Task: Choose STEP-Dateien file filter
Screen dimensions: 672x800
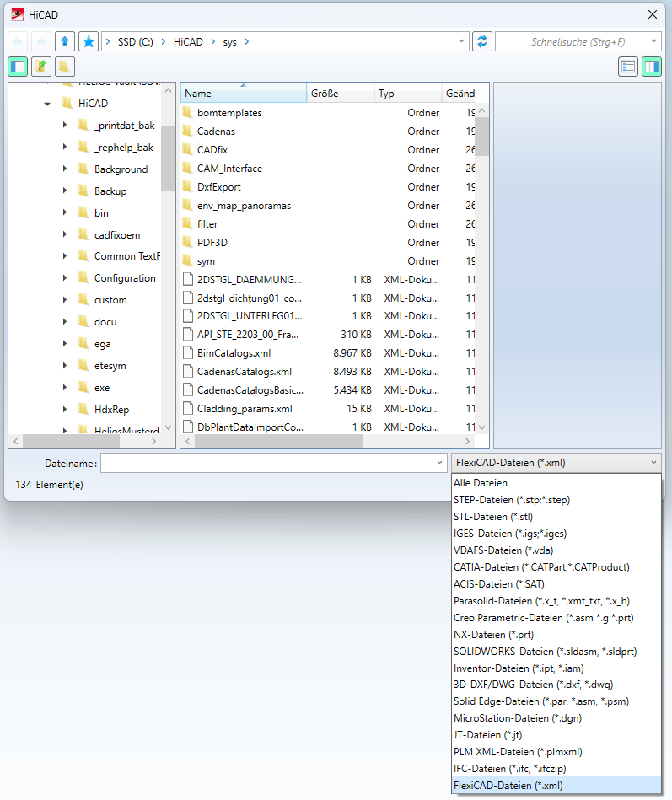Action: tap(556, 500)
